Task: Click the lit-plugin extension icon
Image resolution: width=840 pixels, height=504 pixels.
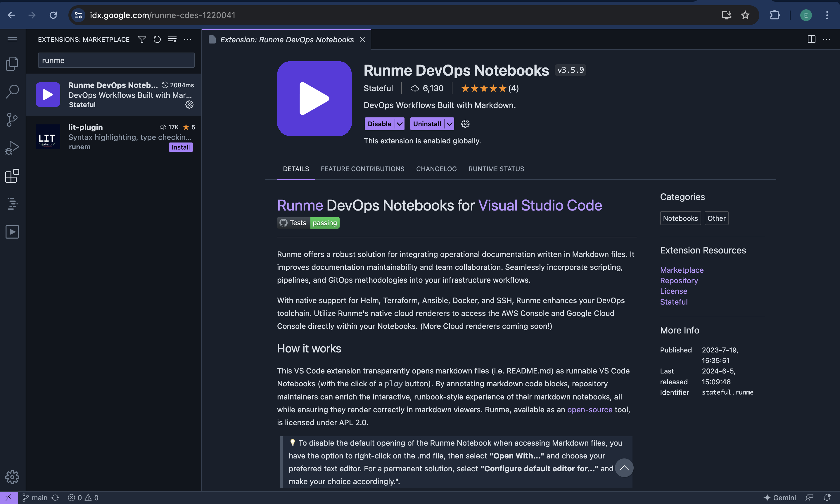Action: tap(48, 137)
